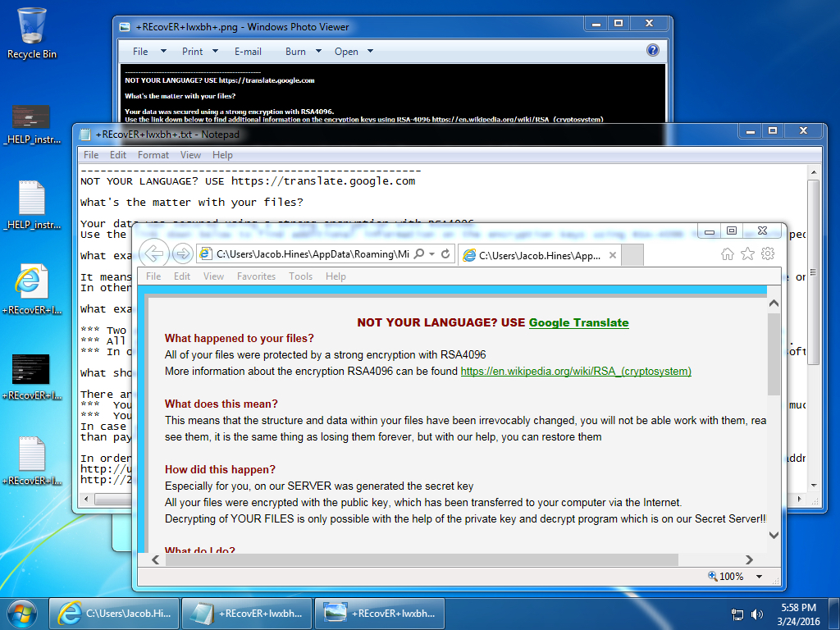Click the Internet Explorer forward arrow button
The image size is (840, 630).
click(183, 253)
